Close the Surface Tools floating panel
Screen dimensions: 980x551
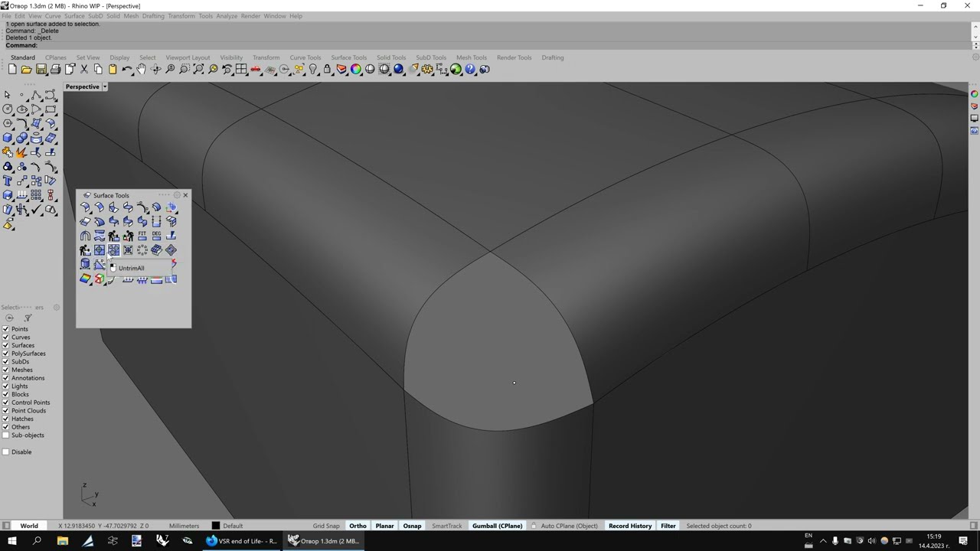coord(185,195)
